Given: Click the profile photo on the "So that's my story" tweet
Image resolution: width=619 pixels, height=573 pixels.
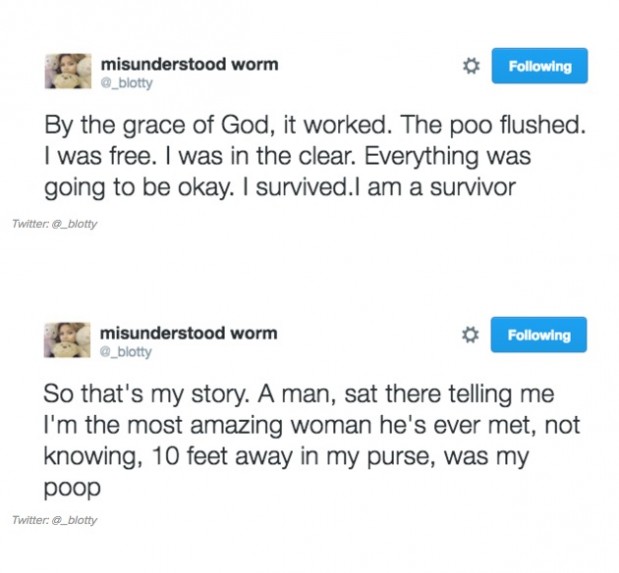Looking at the screenshot, I should [68, 341].
